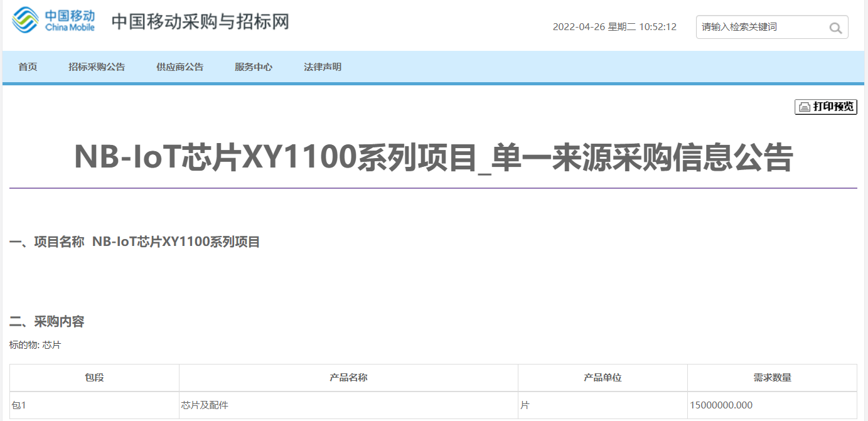Click the China Mobile logo

tap(53, 20)
